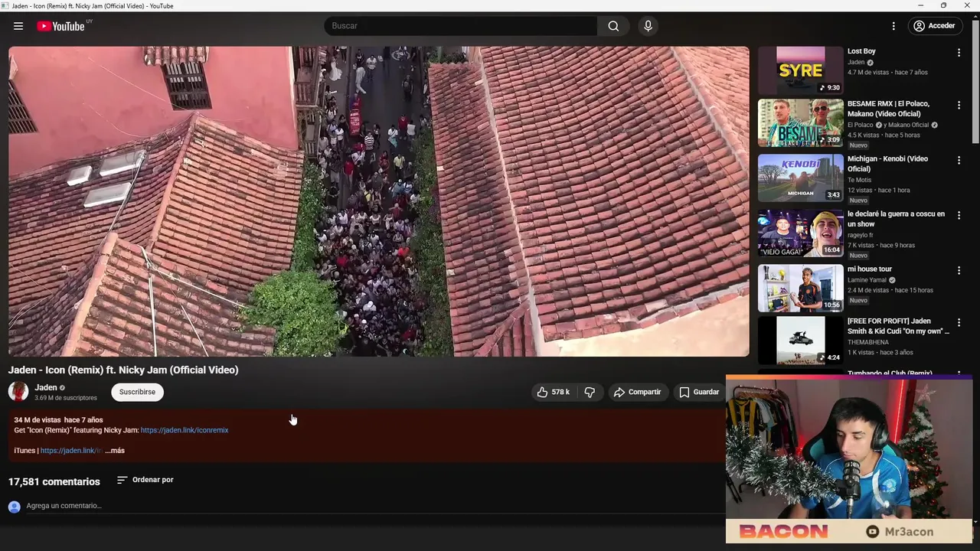Minimize the browser window

[x=921, y=5]
